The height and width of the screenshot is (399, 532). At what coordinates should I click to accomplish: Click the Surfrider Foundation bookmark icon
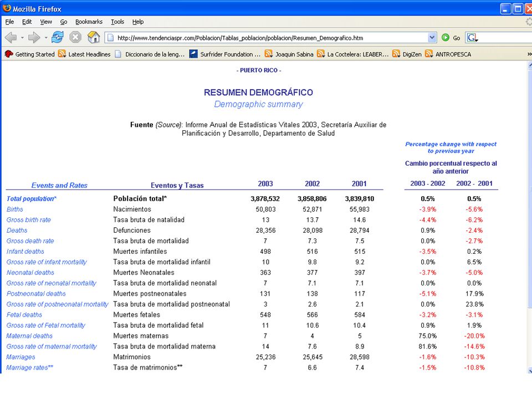(193, 54)
